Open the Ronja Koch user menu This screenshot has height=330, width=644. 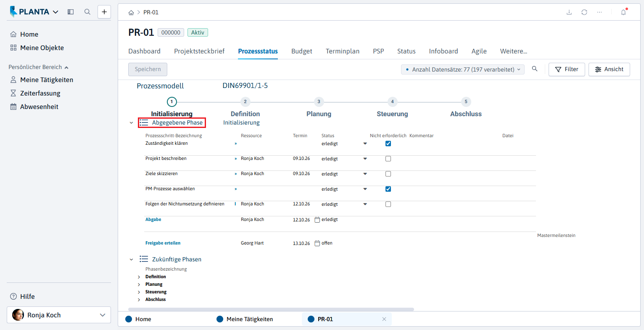pos(59,315)
